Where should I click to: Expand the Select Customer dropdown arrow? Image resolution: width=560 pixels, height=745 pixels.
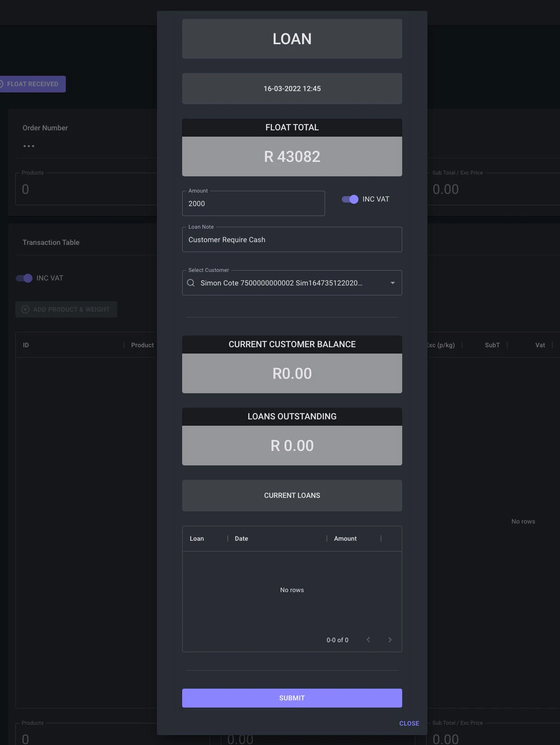tap(392, 283)
